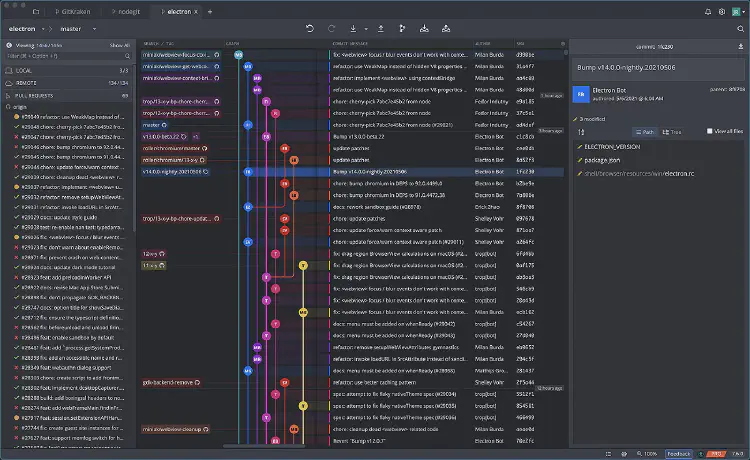Switch file list to Path view
The image size is (750, 460).
643,131
